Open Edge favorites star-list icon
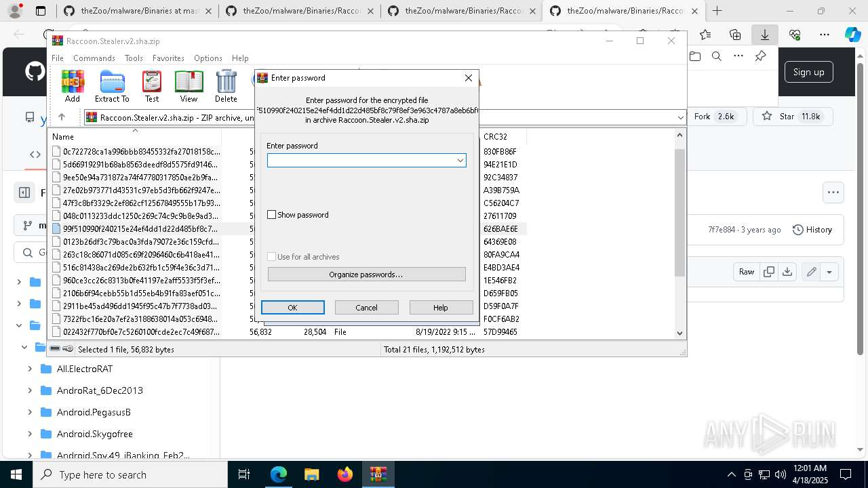Screen dimensions: 868x488 click(x=705, y=35)
